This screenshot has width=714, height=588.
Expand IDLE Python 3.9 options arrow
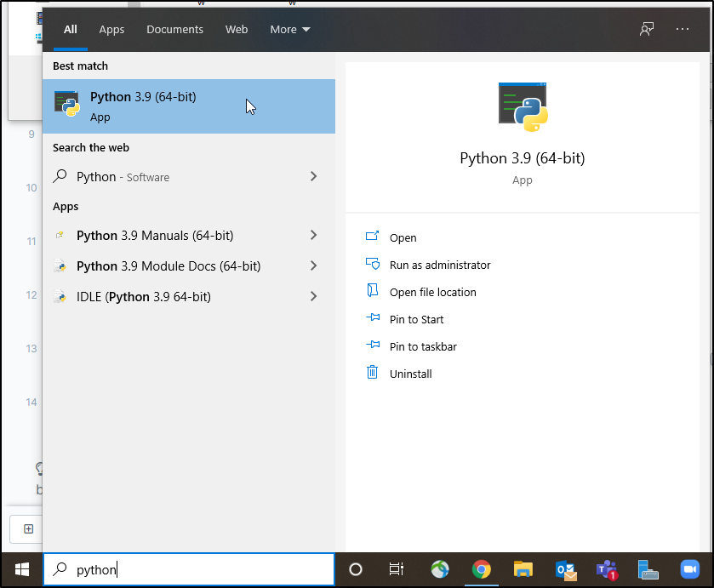[313, 297]
